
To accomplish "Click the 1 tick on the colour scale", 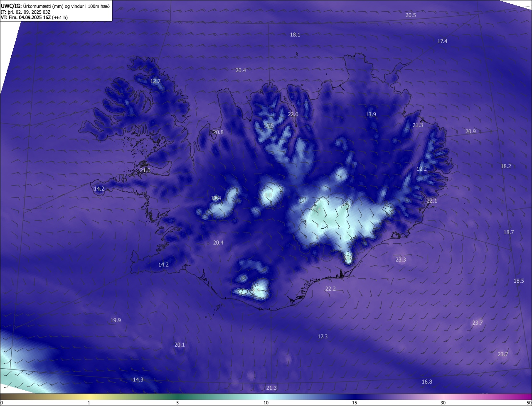I will pyautogui.click(x=89, y=403).
